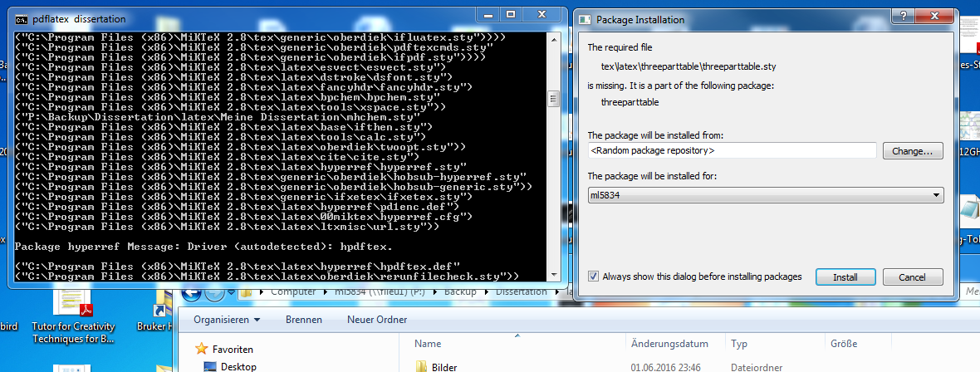Open the 'installed for' ml5834 dropdown
The image size is (980, 372).
tap(766, 196)
